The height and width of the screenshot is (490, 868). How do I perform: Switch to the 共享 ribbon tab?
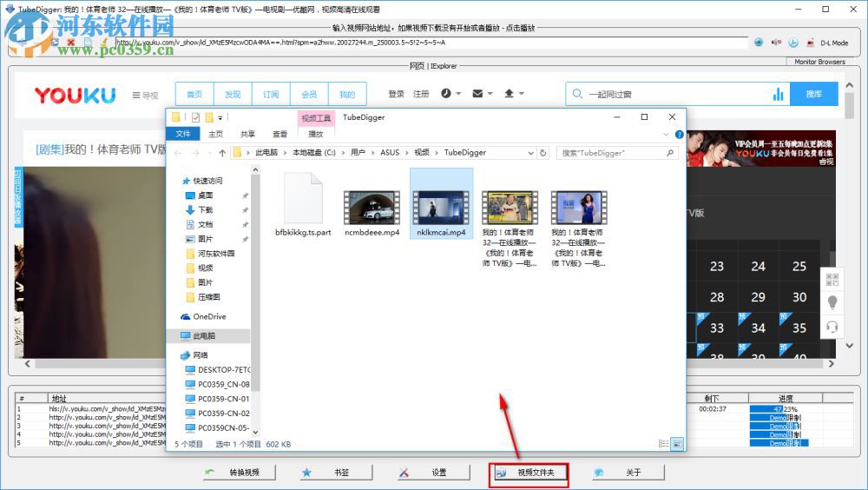click(247, 134)
